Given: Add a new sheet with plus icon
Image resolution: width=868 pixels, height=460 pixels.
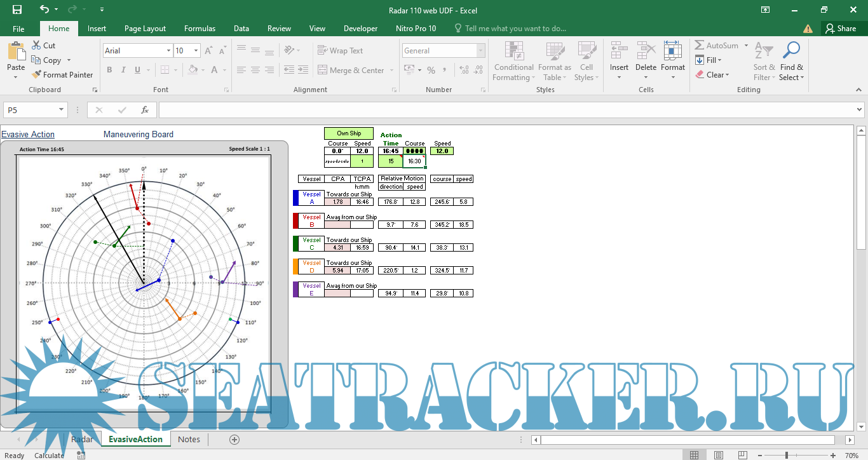Looking at the screenshot, I should point(234,440).
